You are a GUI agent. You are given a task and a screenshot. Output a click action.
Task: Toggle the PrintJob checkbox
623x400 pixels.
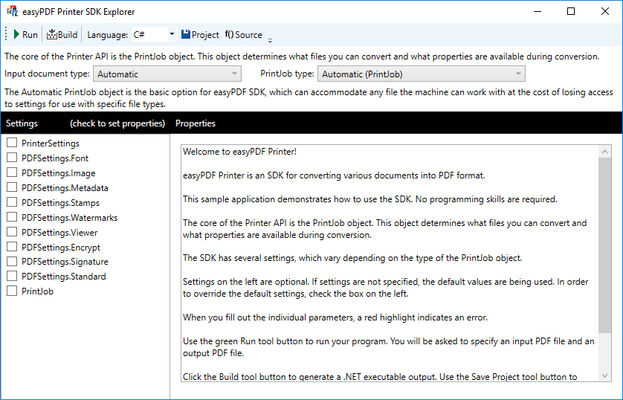(12, 291)
